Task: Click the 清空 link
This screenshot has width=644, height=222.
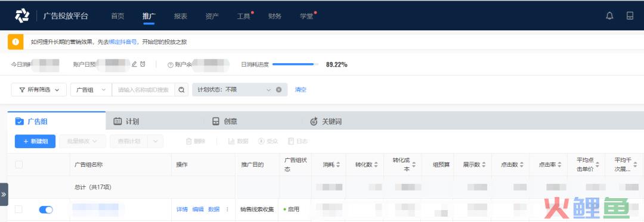Action: point(301,90)
